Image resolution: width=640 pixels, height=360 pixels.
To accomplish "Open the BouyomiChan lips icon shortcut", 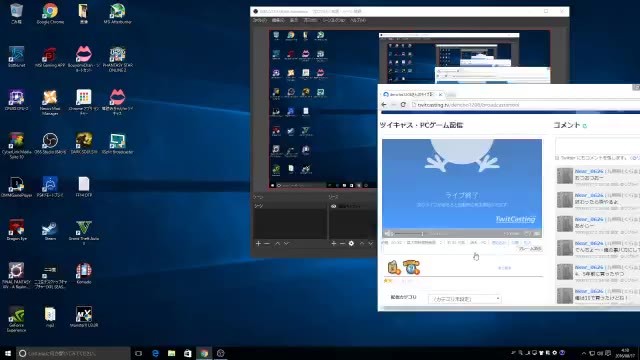I will (x=84, y=59).
